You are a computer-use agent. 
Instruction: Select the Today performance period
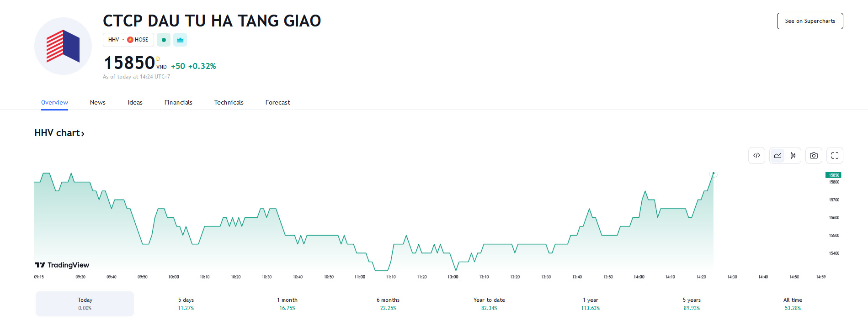pyautogui.click(x=84, y=303)
